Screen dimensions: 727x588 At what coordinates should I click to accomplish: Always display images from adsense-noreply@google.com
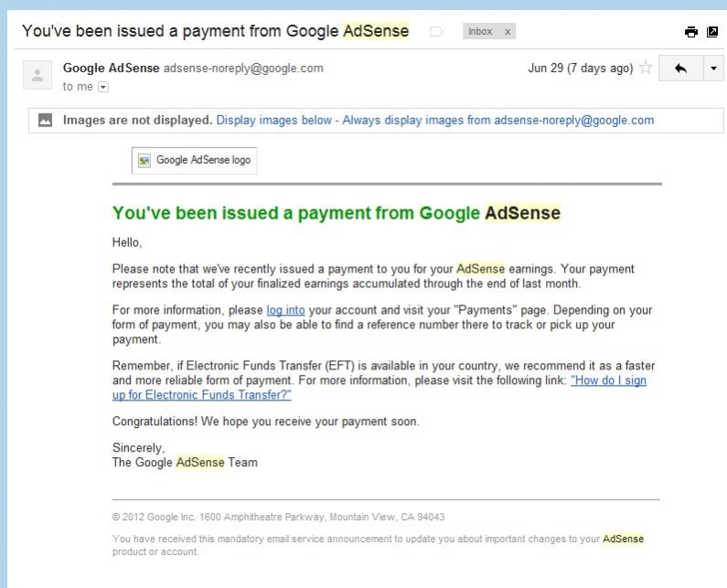point(498,120)
